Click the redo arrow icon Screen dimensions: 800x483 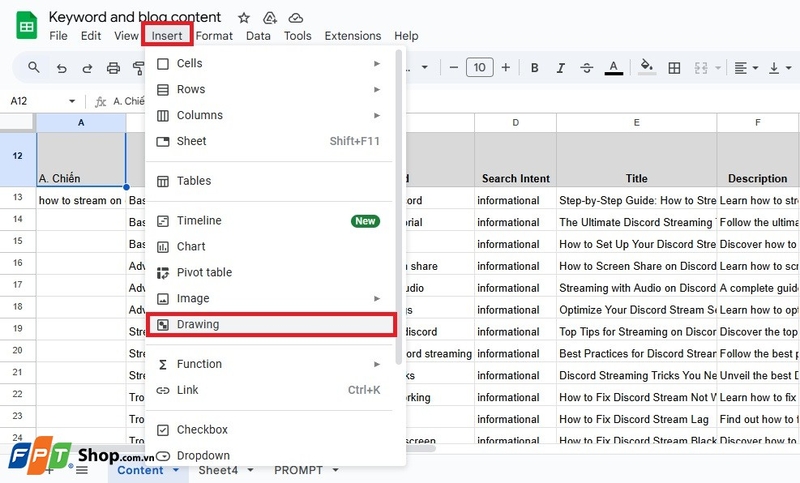click(x=87, y=68)
